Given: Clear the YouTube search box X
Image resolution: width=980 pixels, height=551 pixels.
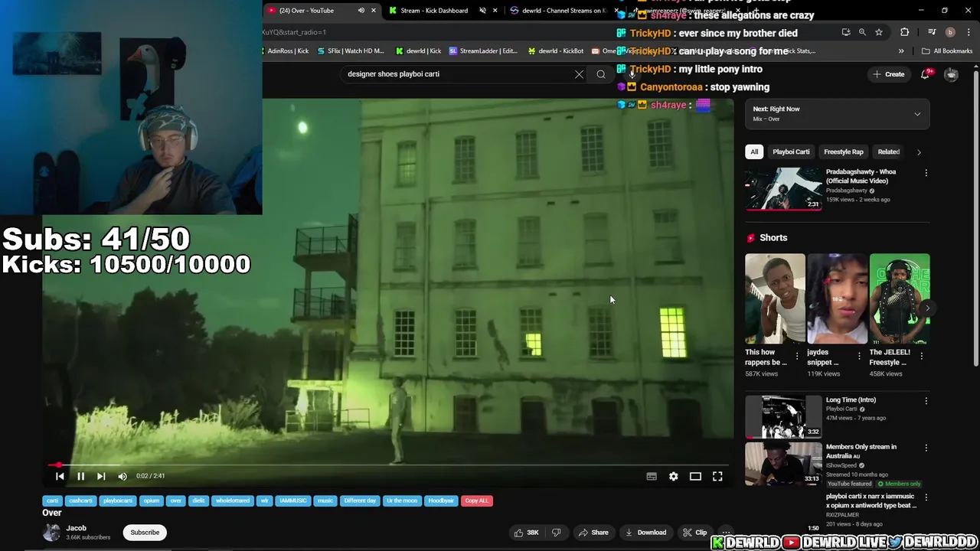Looking at the screenshot, I should (x=579, y=74).
